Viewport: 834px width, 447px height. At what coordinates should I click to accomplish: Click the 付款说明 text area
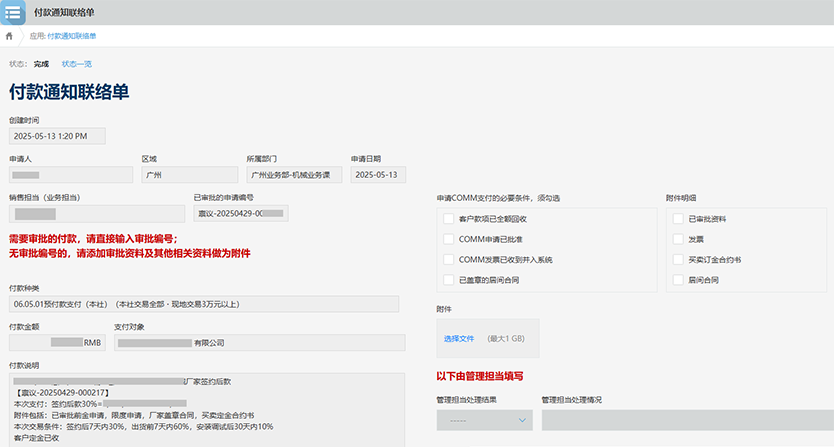pos(203,410)
